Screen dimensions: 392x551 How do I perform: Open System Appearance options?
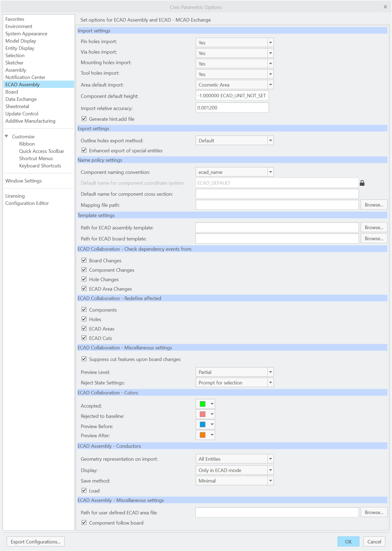pos(26,34)
